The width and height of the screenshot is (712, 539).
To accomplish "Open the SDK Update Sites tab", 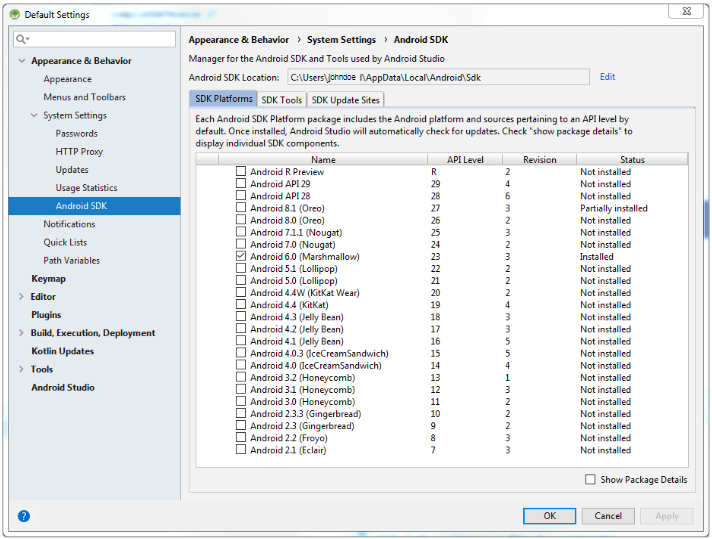I will (346, 100).
